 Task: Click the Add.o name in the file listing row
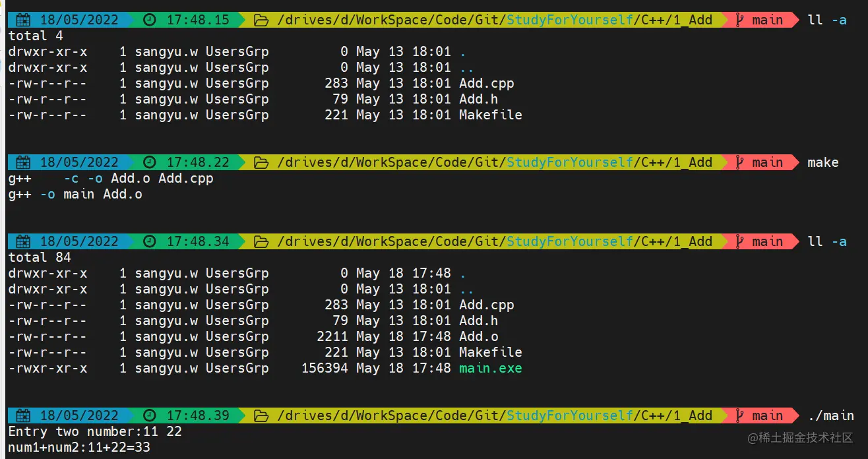point(479,336)
